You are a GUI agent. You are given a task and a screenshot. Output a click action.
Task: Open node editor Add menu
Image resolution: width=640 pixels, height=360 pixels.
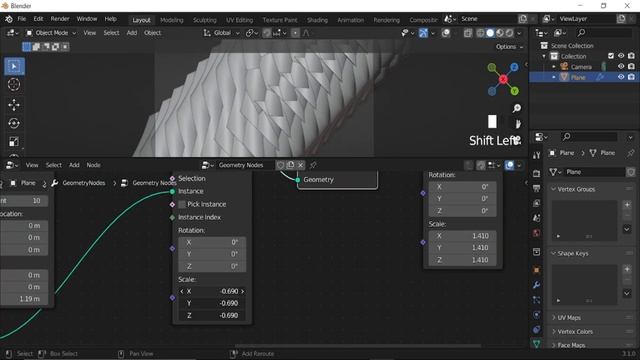[74, 165]
